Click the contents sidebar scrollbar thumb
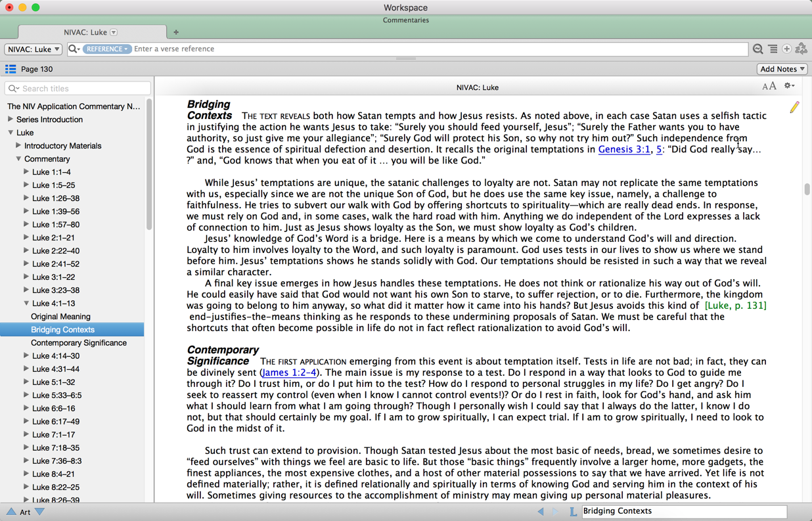The width and height of the screenshot is (812, 521). (x=149, y=164)
